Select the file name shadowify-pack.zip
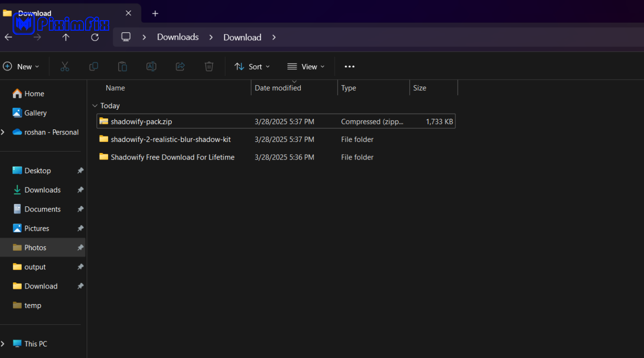This screenshot has width=644, height=358. pyautogui.click(x=141, y=121)
